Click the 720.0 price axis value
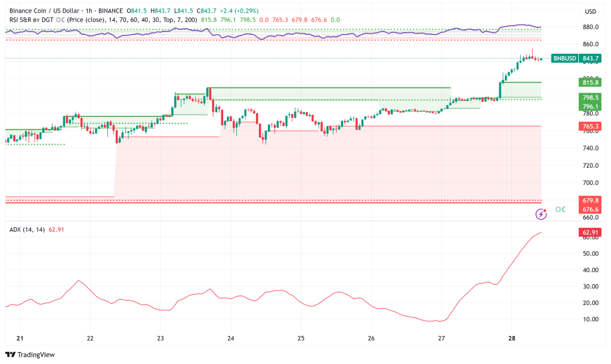The width and height of the screenshot is (611, 364). coord(590,166)
